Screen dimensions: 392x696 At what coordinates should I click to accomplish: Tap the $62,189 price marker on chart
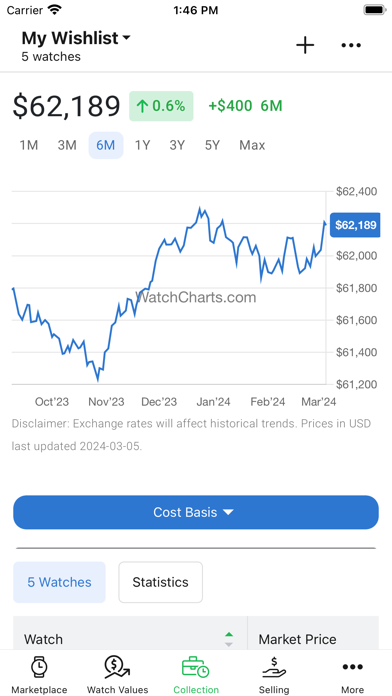pyautogui.click(x=355, y=225)
